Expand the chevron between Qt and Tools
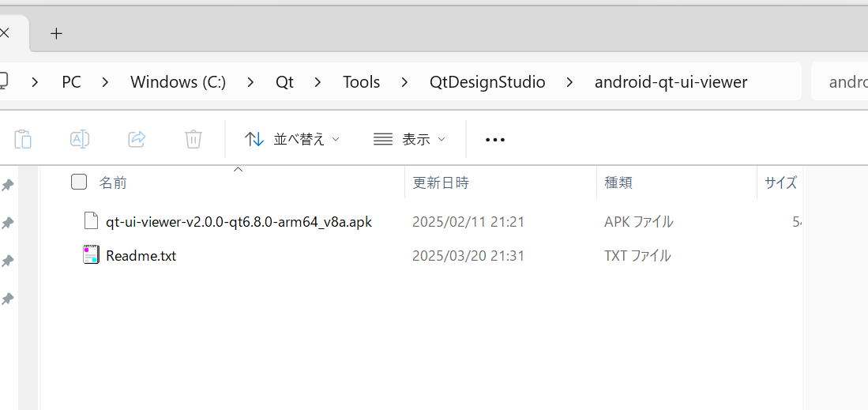 tap(318, 82)
